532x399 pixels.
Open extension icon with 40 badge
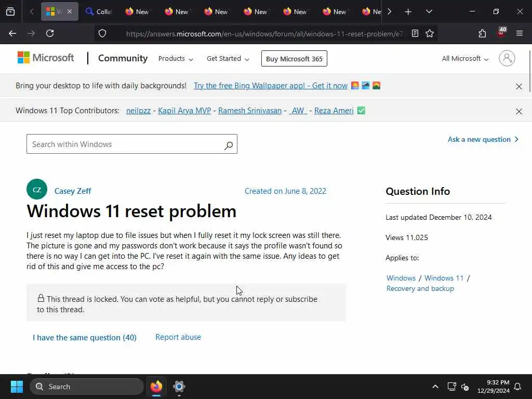pyautogui.click(x=501, y=33)
